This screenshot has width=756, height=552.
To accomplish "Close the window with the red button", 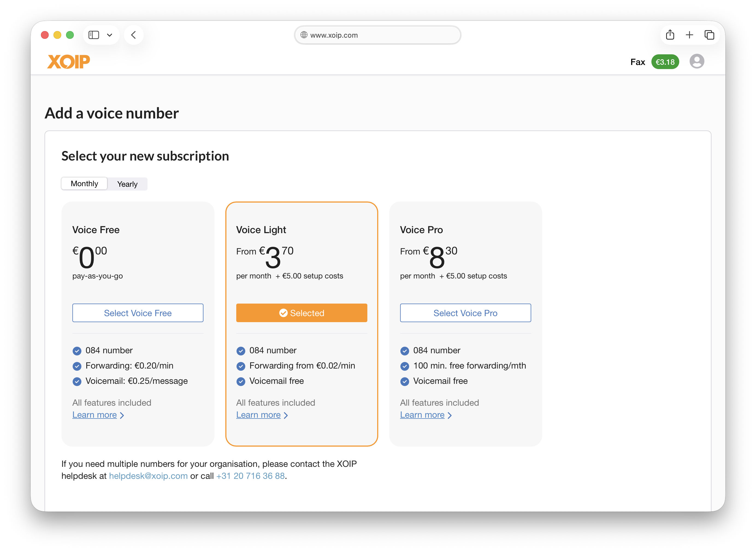I will click(x=45, y=35).
